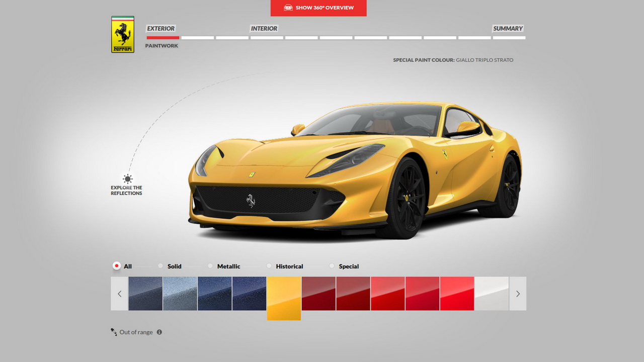
Task: Select the Metallic paint filter
Action: click(210, 266)
